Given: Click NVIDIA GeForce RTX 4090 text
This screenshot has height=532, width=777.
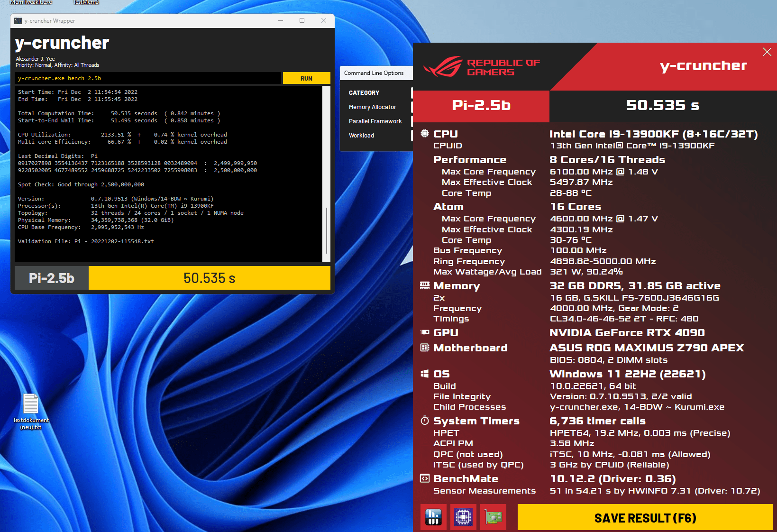Looking at the screenshot, I should [627, 333].
